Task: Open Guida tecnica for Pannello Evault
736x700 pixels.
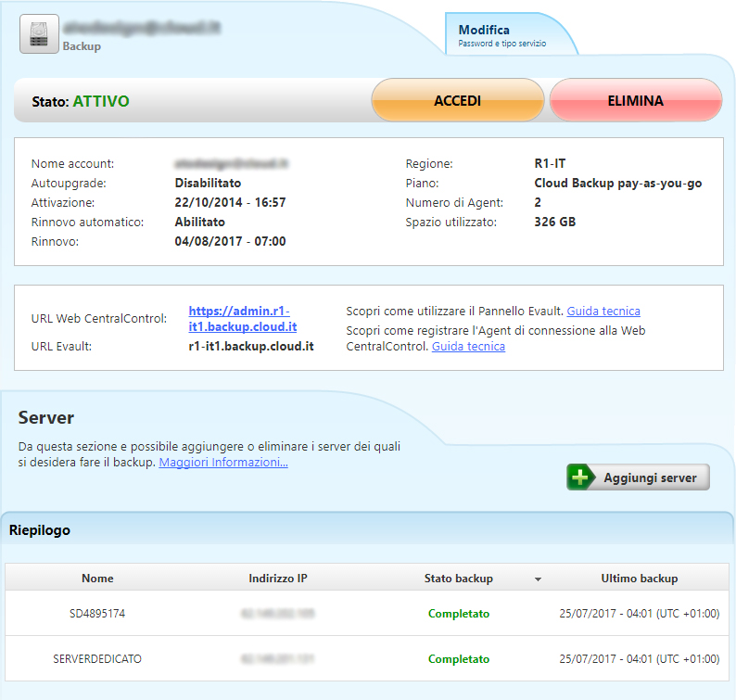Action: [x=603, y=312]
